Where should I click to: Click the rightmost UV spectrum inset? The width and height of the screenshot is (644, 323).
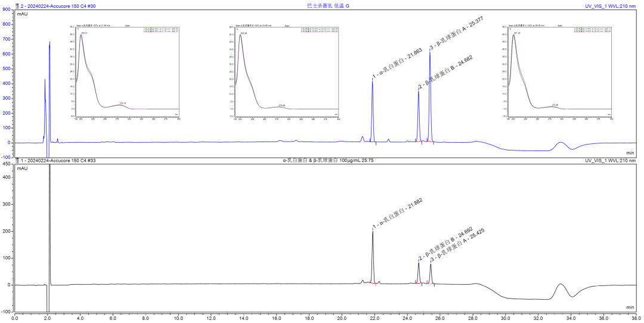pos(561,72)
